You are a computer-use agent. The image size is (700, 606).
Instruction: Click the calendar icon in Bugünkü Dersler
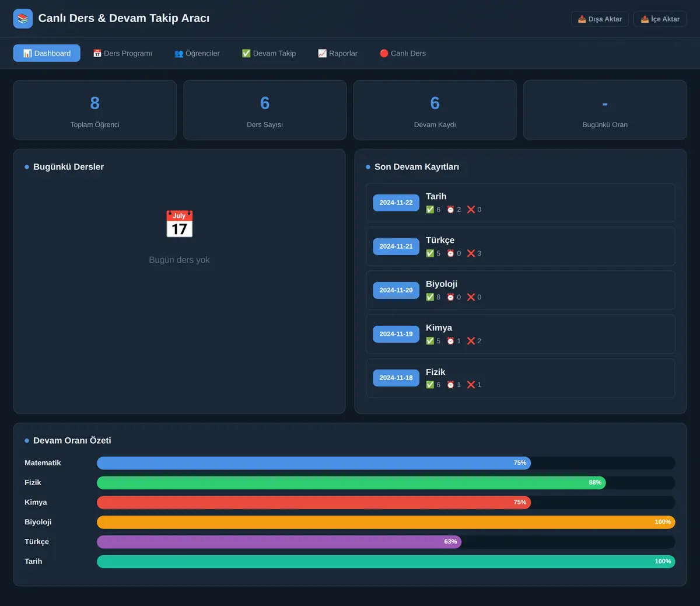tap(179, 224)
